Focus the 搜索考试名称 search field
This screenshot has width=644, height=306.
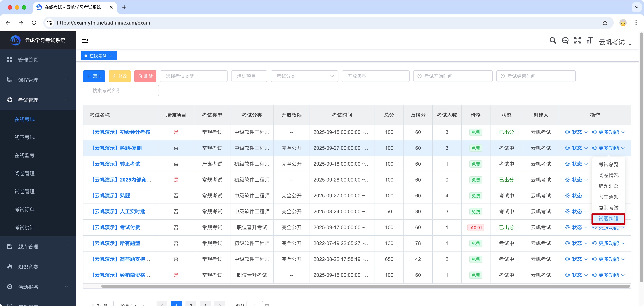(x=122, y=91)
